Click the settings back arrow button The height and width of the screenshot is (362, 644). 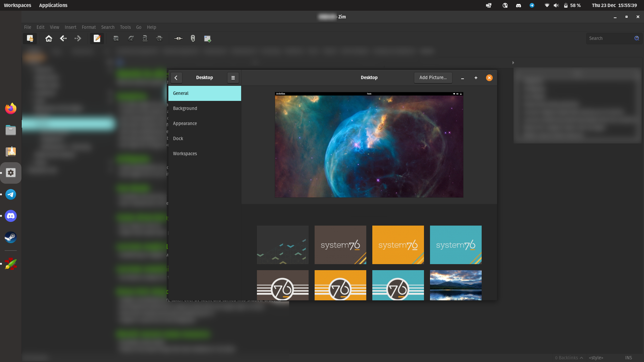click(x=176, y=78)
